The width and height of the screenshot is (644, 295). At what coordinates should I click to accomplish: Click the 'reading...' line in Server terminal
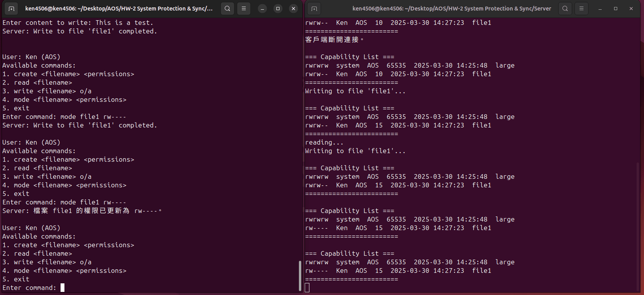(x=324, y=142)
